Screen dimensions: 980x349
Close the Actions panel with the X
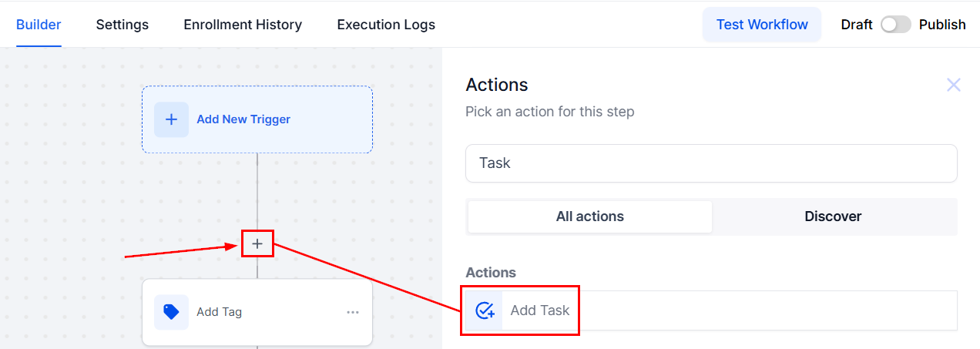coord(953,85)
